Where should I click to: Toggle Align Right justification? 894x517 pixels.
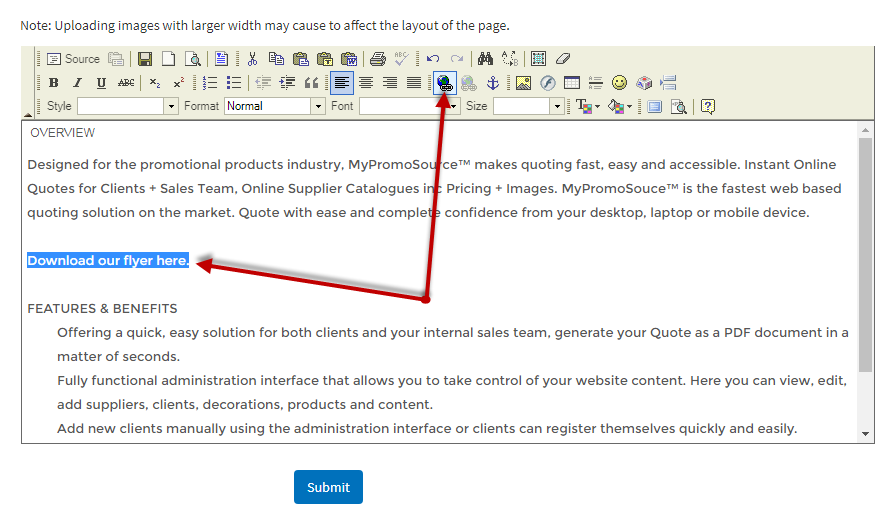pyautogui.click(x=390, y=83)
